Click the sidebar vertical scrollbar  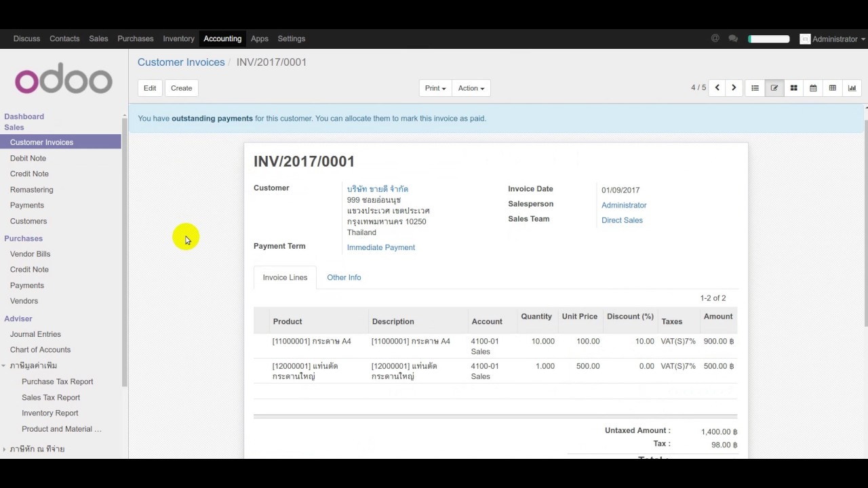(x=124, y=251)
